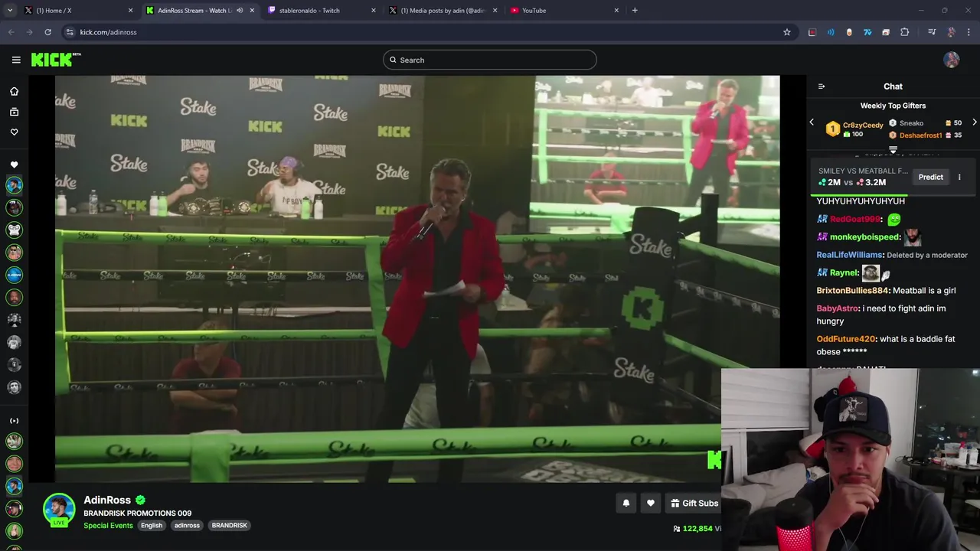Open the Following heart icon in sidebar

pyautogui.click(x=14, y=132)
